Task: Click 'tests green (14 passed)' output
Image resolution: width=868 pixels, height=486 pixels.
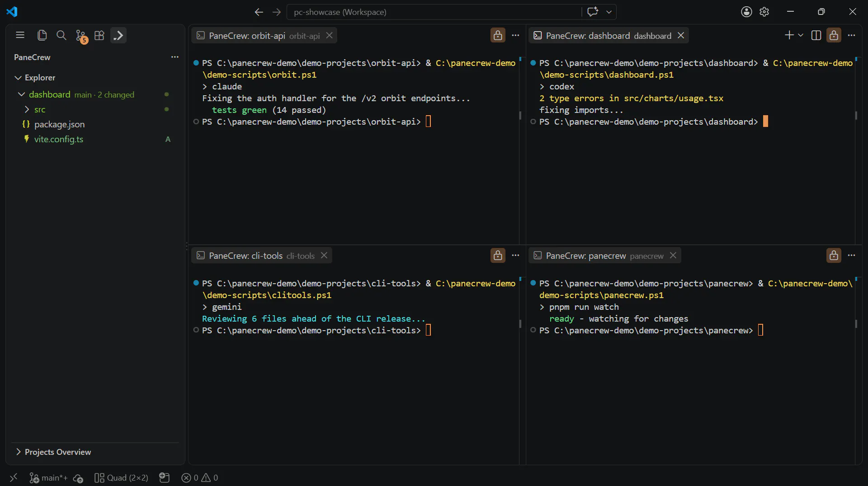Action: pyautogui.click(x=269, y=110)
